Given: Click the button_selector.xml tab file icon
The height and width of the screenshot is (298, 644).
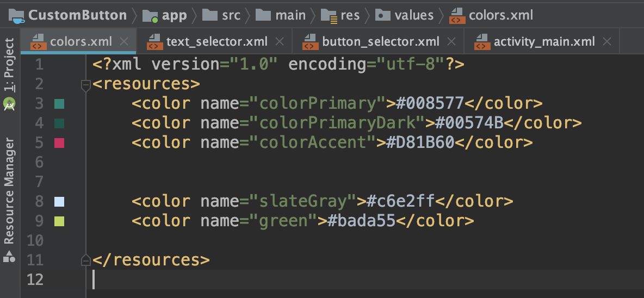Looking at the screenshot, I should [x=311, y=42].
